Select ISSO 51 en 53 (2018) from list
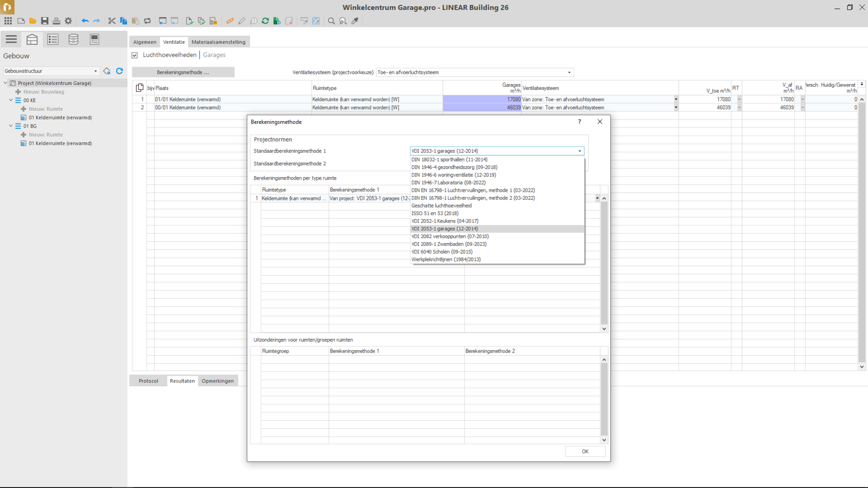This screenshot has width=868, height=488. pyautogui.click(x=435, y=213)
